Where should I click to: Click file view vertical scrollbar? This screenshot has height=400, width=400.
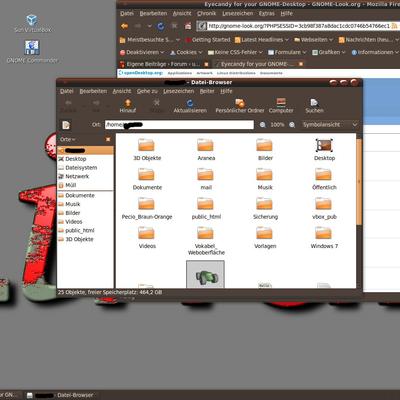point(359,182)
